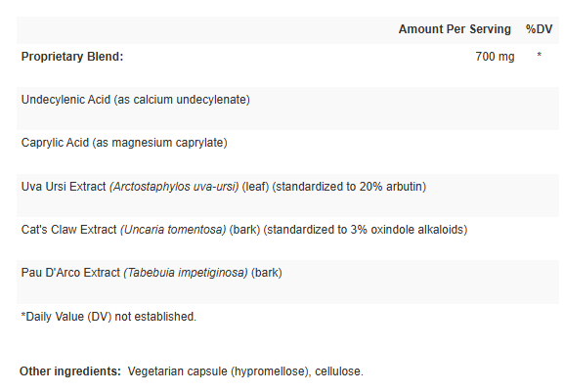This screenshot has width=564, height=392.
Task: Click the Proprietary Blend label
Action: coord(72,57)
